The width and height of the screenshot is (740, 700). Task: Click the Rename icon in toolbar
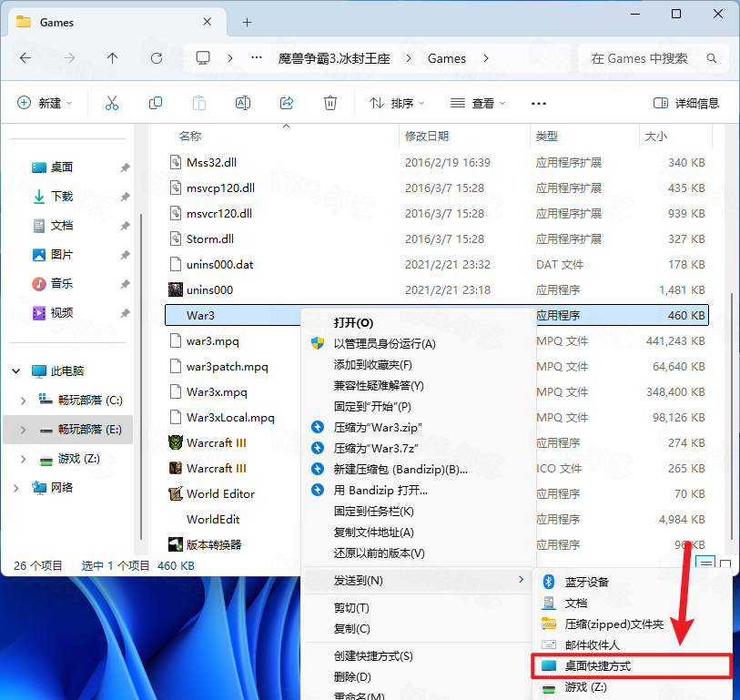click(243, 103)
